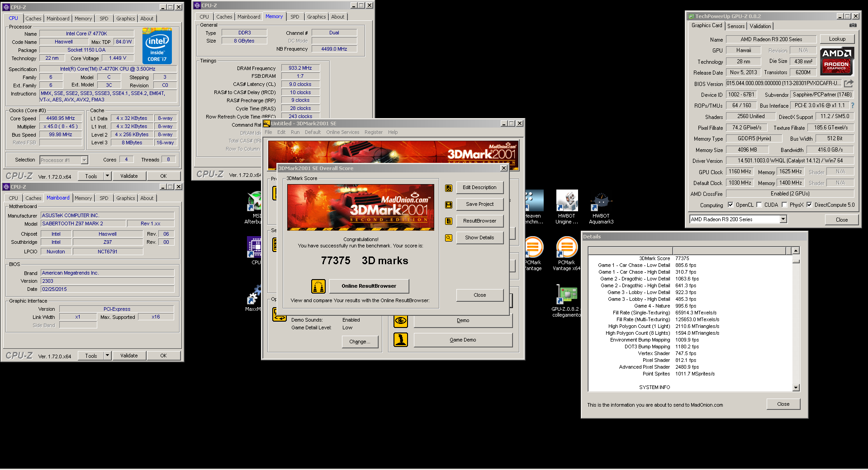This screenshot has height=470, width=868.
Task: Click the joystick icon beside Game Demo
Action: tap(401, 340)
